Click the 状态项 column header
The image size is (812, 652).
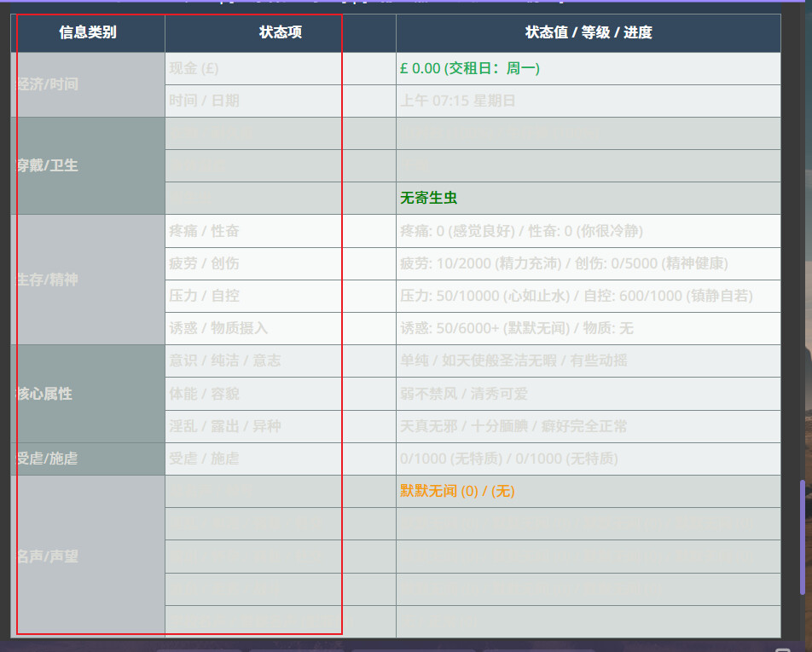point(280,32)
